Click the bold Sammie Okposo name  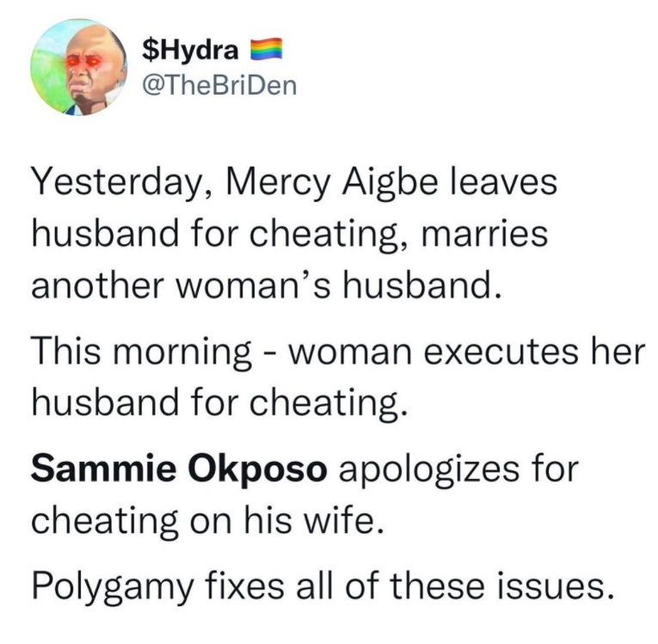pyautogui.click(x=180, y=470)
